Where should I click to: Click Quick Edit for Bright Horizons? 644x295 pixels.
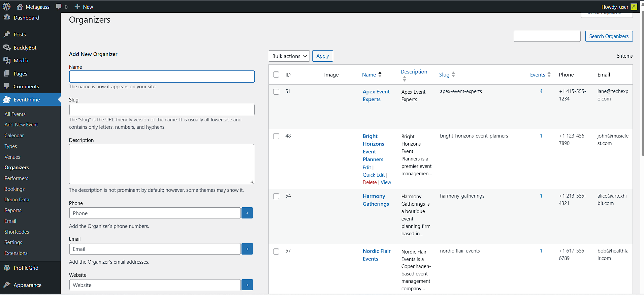coord(374,175)
